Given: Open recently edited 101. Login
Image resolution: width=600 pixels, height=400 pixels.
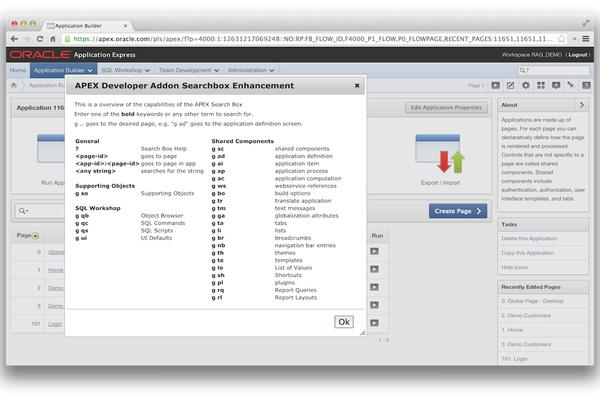Looking at the screenshot, I should (514, 359).
